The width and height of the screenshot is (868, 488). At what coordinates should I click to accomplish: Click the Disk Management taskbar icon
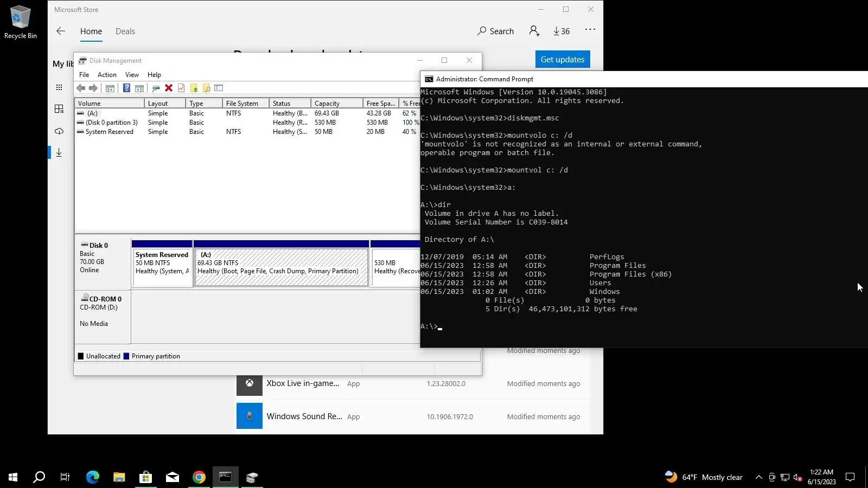click(252, 477)
